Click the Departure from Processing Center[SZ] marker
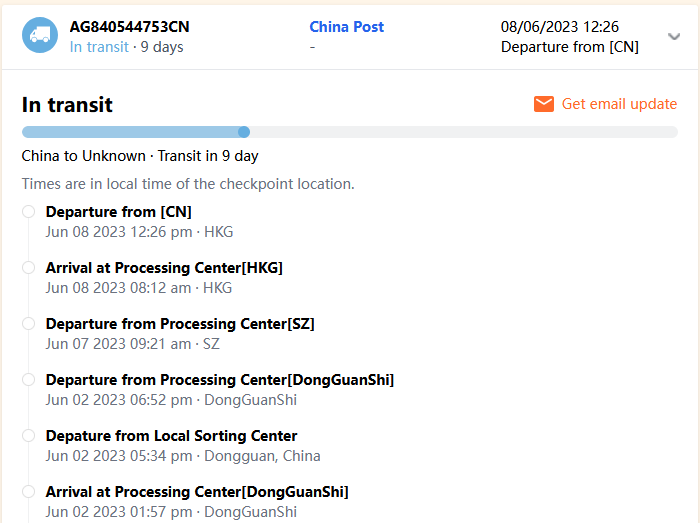The image size is (700, 523). point(28,324)
